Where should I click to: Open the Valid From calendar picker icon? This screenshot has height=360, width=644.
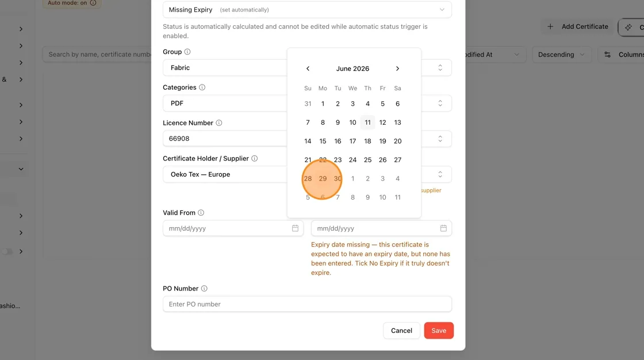point(295,228)
